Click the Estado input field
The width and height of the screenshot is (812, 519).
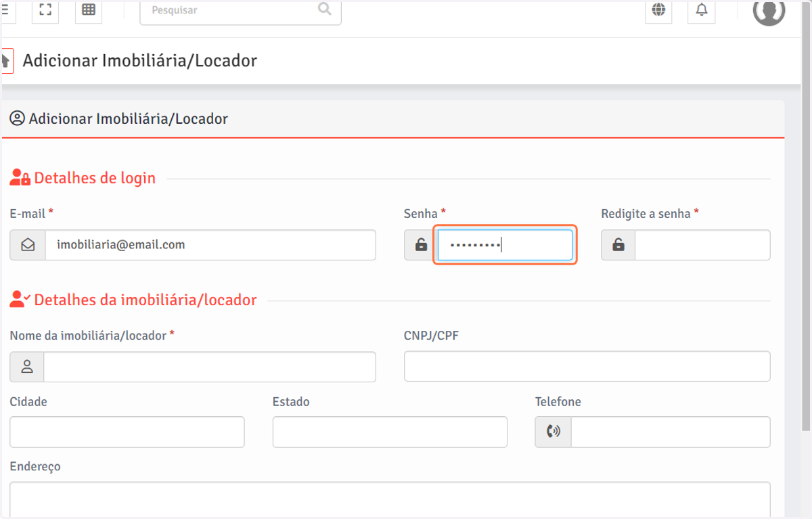pos(390,432)
